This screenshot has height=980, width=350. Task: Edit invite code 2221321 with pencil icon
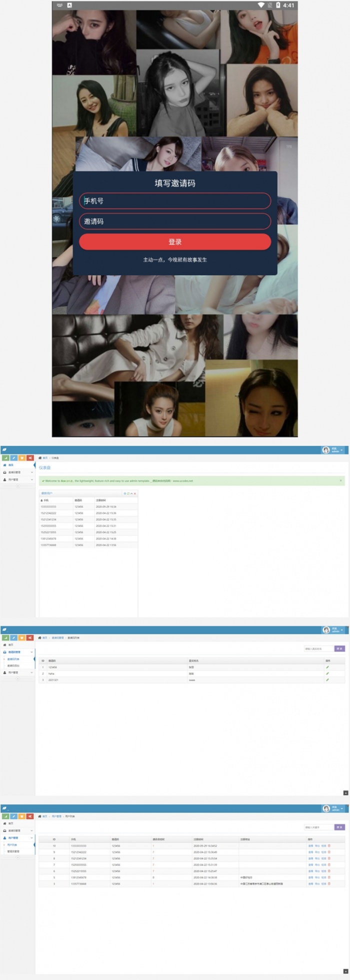point(327,680)
